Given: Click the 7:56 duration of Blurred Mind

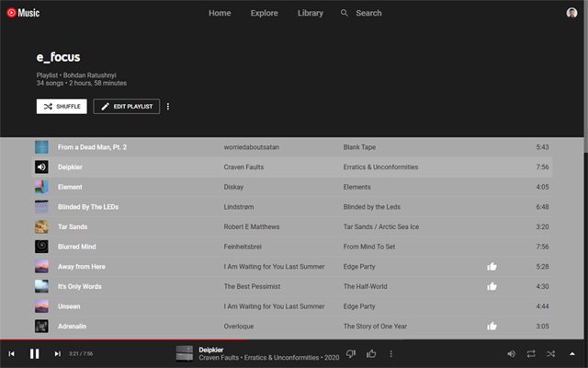Looking at the screenshot, I should click(542, 247).
